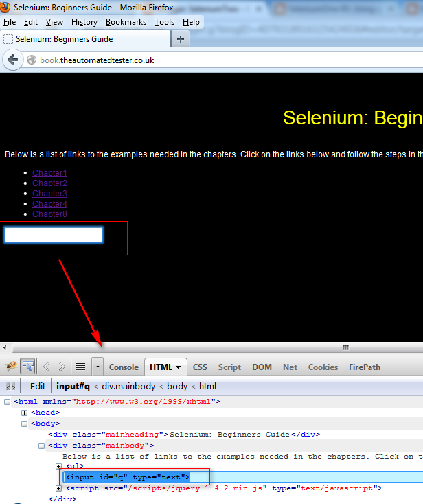Go back in Firebug panel history

(x=47, y=367)
